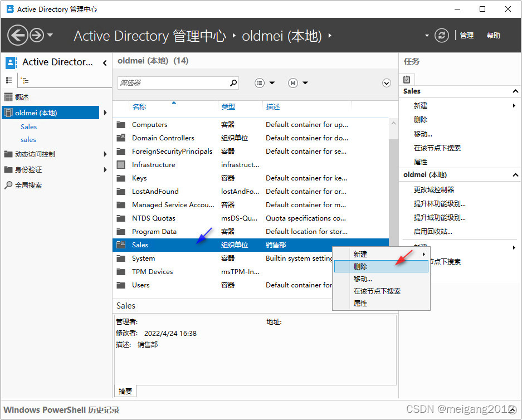Screen dimensions: 522x420
Task: Expand arrow beside 身份验证
Action: (x=105, y=170)
